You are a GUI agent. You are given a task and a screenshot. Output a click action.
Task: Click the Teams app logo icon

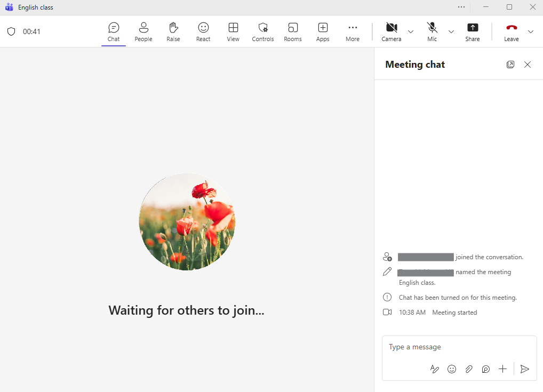(9, 7)
